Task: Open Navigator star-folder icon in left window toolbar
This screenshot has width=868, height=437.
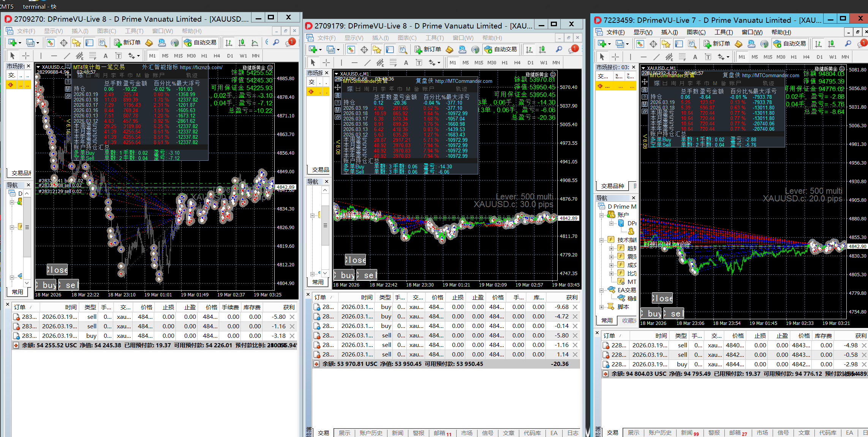Action: pos(76,43)
